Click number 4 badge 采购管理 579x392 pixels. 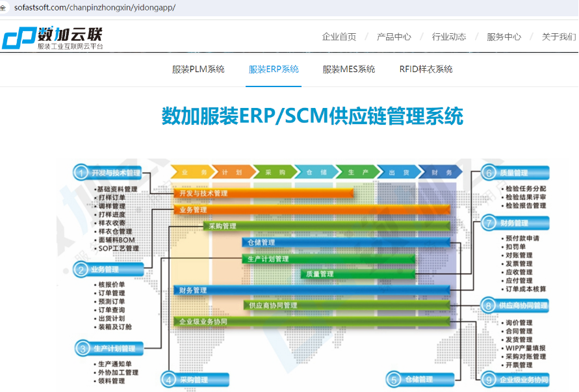(x=195, y=380)
